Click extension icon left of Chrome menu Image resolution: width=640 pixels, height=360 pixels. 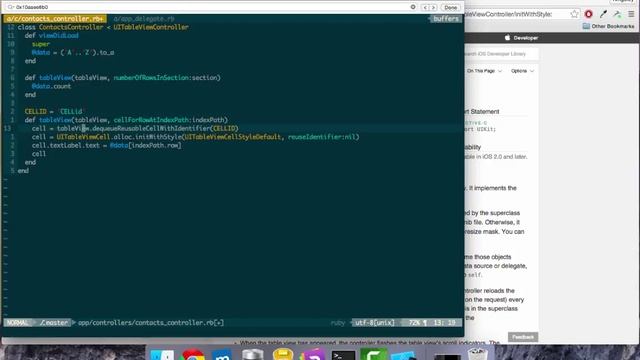click(x=617, y=14)
